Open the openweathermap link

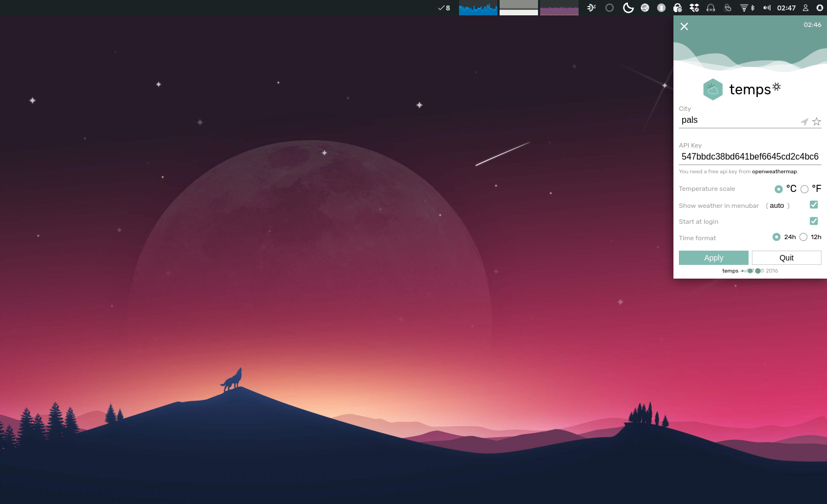774,172
